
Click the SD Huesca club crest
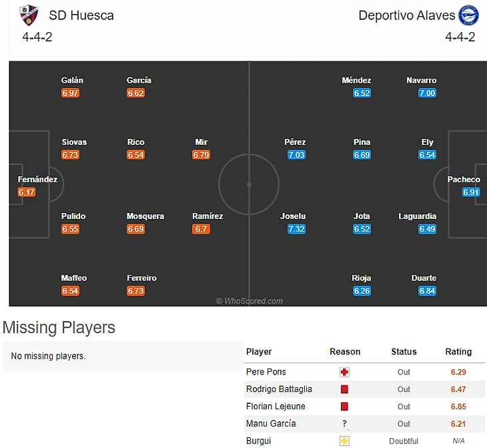(x=29, y=15)
